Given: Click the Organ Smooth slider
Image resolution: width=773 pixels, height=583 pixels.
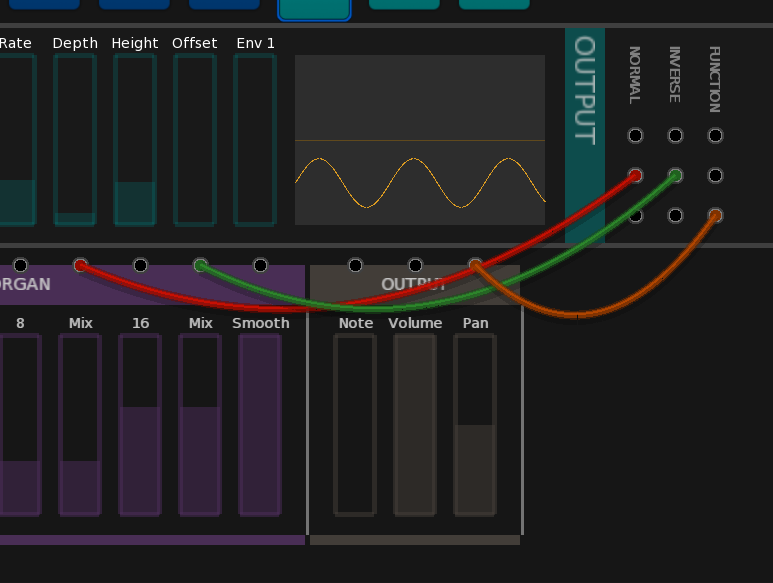Looking at the screenshot, I should 260,425.
